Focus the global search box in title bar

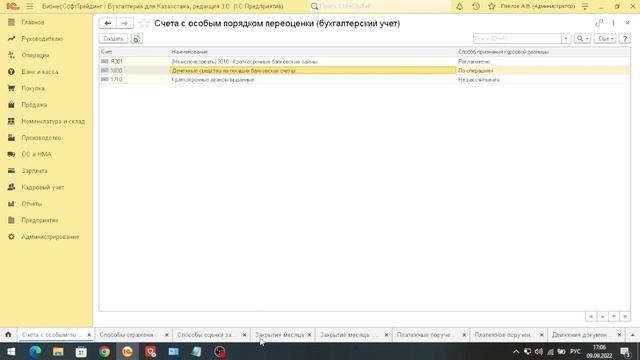[x=380, y=7]
